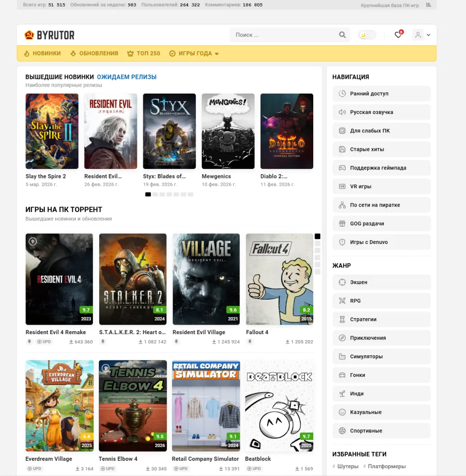Click Симуляторы chart icon

coord(342,357)
